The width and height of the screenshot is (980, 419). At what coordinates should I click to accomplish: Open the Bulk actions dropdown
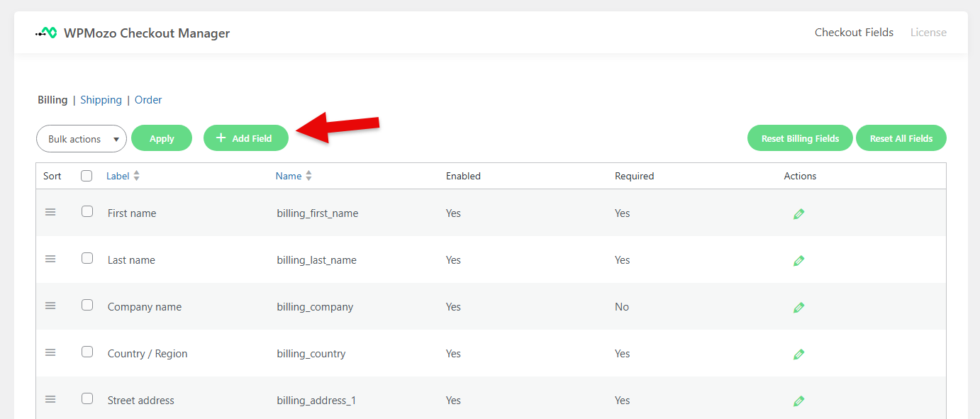[x=81, y=139]
